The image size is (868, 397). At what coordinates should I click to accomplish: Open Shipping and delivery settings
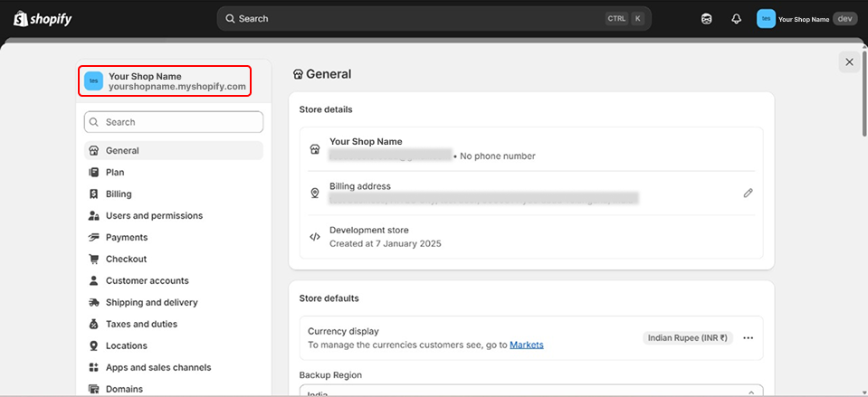coord(151,302)
